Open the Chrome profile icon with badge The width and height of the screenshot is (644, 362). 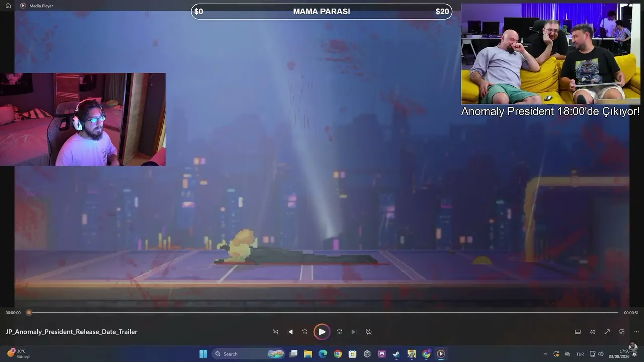click(426, 354)
